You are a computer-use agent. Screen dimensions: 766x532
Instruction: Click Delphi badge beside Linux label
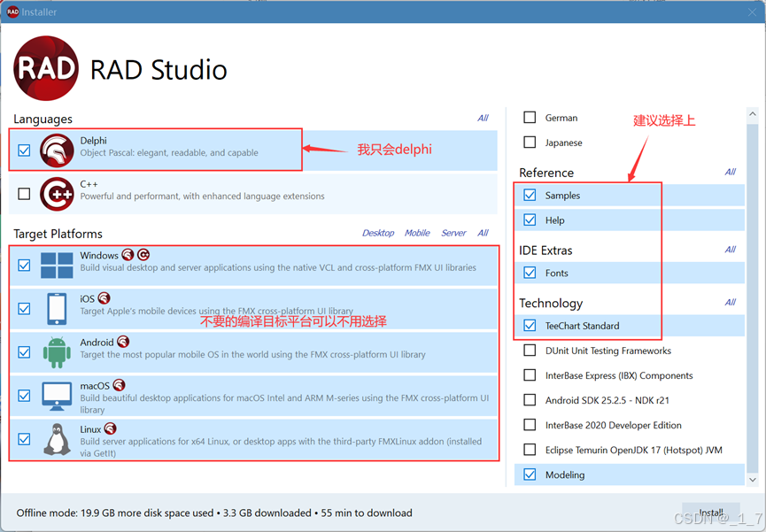pos(110,428)
